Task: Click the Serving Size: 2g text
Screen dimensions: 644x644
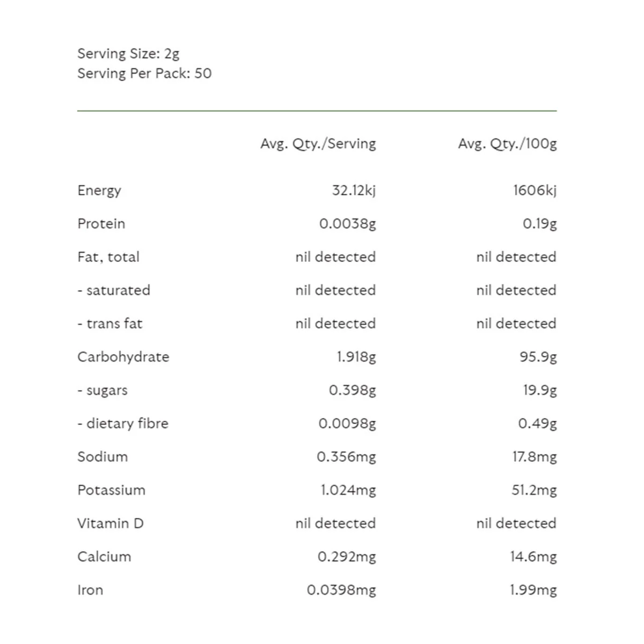Action: point(128,54)
